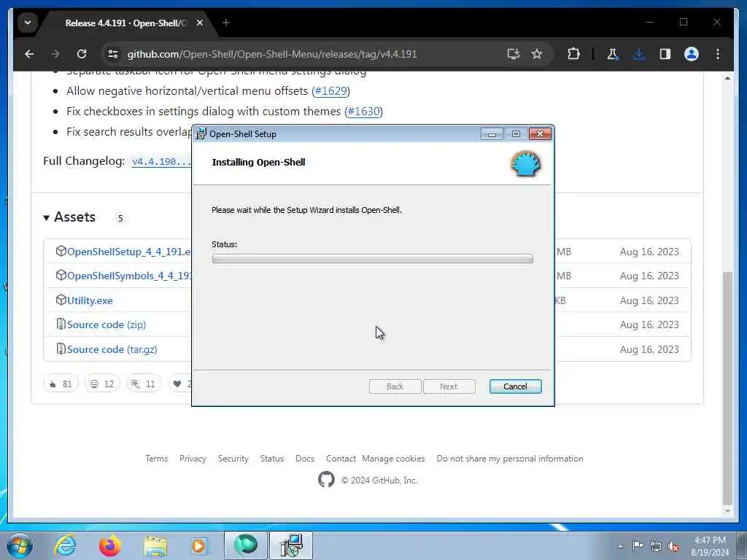The image size is (747, 560).
Task: Open issue link #1630
Action: click(x=363, y=111)
